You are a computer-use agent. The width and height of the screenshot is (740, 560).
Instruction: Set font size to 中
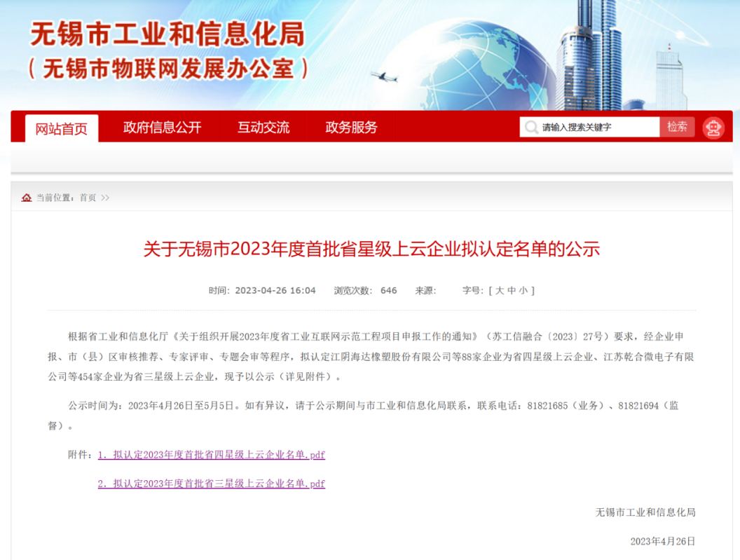tap(512, 290)
